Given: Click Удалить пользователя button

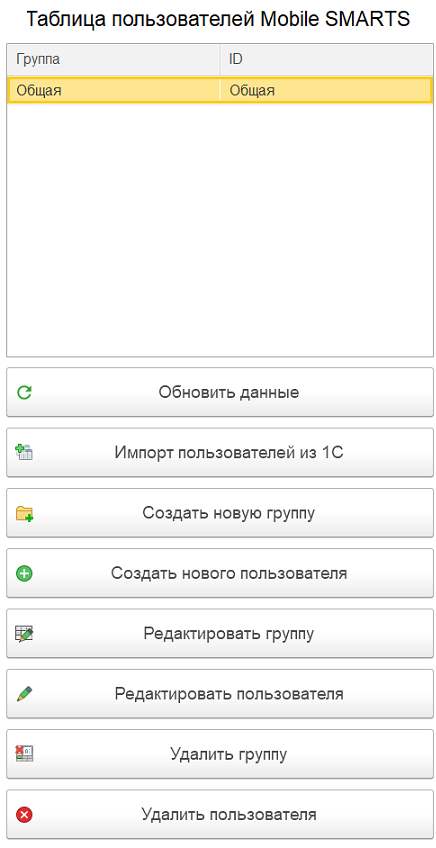Looking at the screenshot, I should (x=220, y=814).
